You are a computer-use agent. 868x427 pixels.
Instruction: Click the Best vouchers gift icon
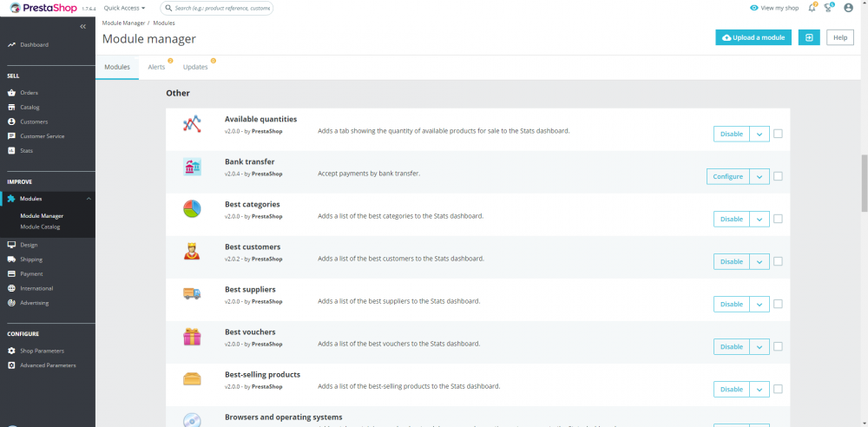coord(192,338)
